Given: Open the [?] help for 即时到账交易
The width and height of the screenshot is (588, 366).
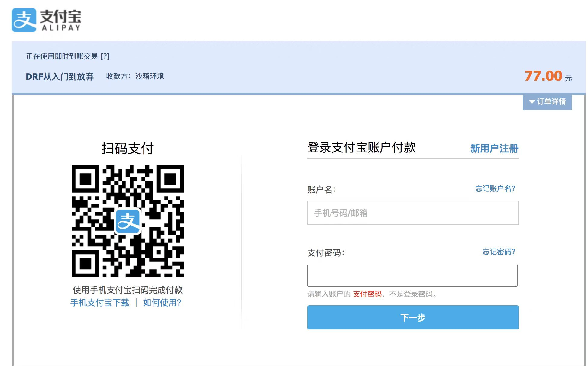Looking at the screenshot, I should coord(105,56).
